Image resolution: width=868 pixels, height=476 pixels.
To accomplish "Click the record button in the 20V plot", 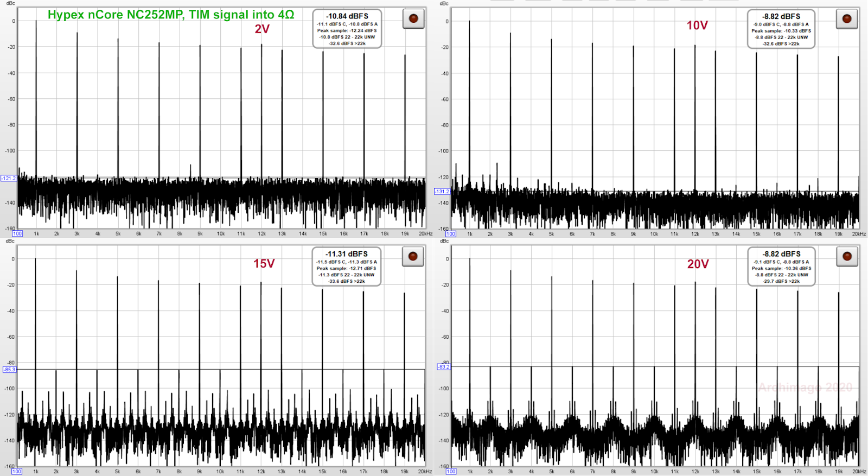I will pos(847,256).
